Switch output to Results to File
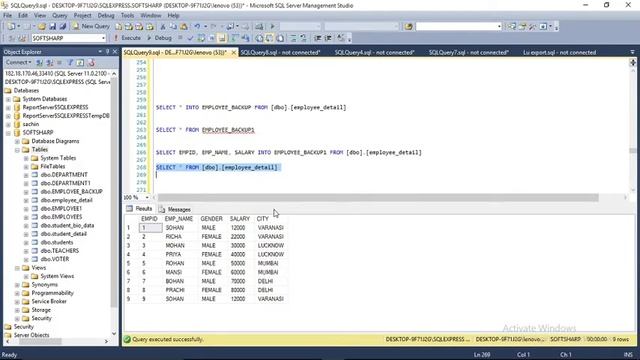Viewport: 640px width, 360px height. pos(280,38)
